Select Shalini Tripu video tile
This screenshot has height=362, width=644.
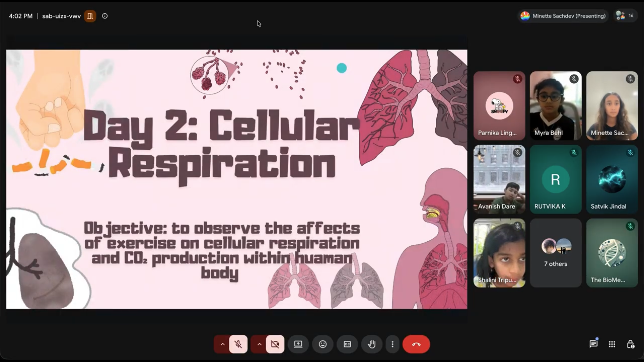[x=499, y=253]
